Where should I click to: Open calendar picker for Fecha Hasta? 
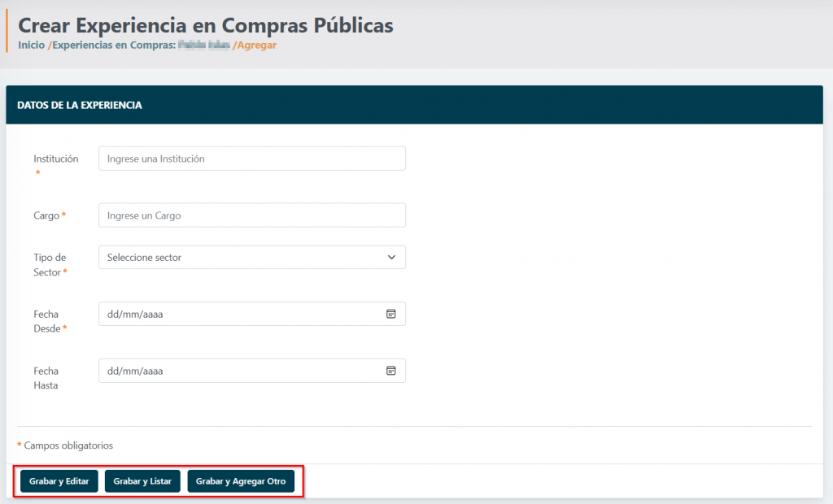[x=391, y=371]
